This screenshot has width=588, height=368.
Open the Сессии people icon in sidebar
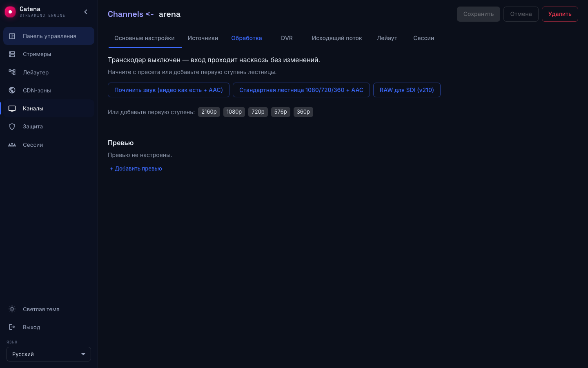point(12,145)
